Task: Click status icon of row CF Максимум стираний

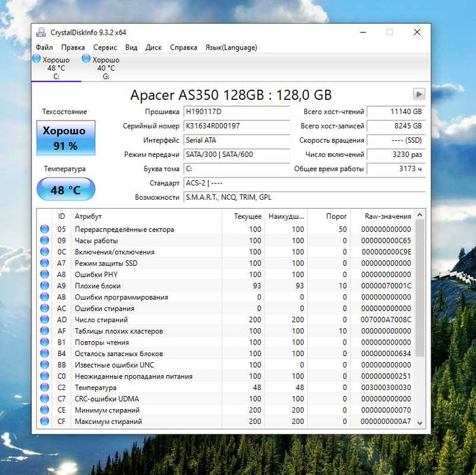Action: point(44,421)
